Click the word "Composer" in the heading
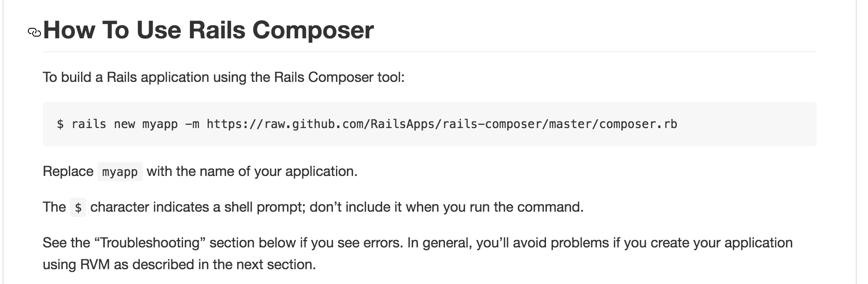This screenshot has width=868, height=284. tap(312, 30)
